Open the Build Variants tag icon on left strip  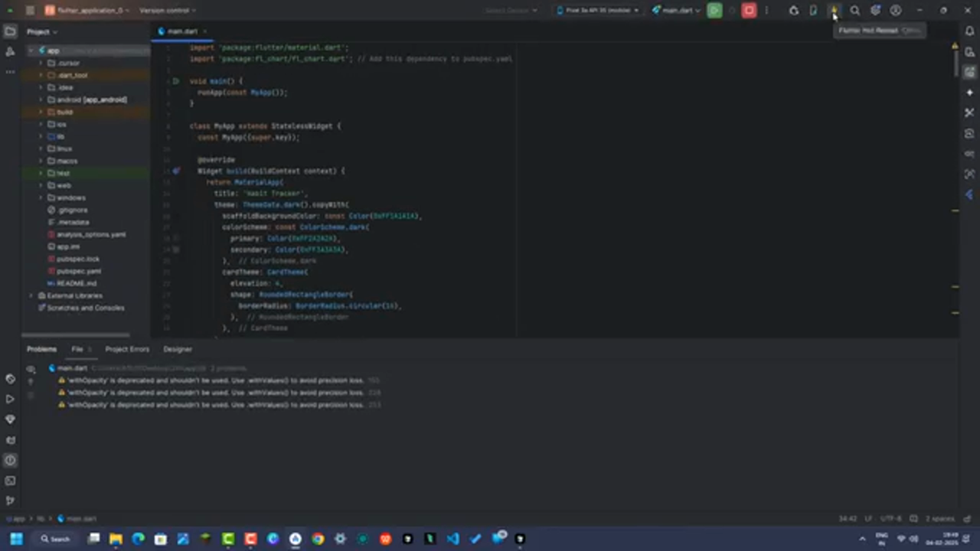point(10,379)
